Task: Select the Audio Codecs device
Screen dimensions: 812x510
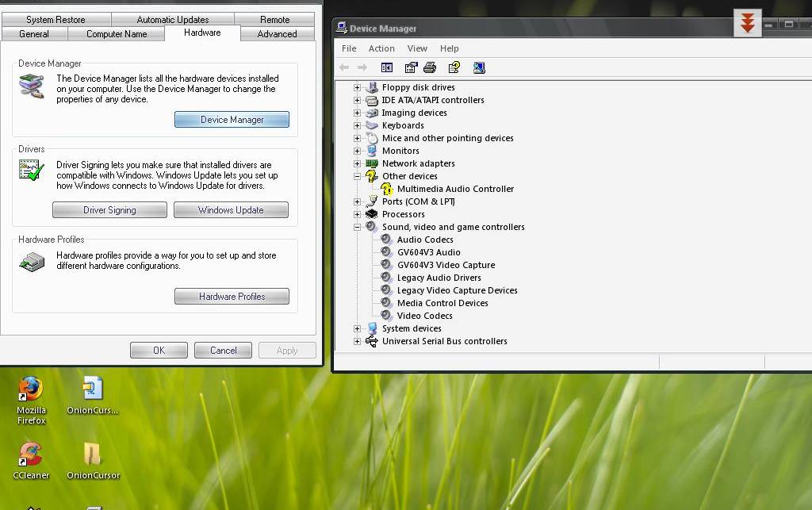Action: coord(425,240)
